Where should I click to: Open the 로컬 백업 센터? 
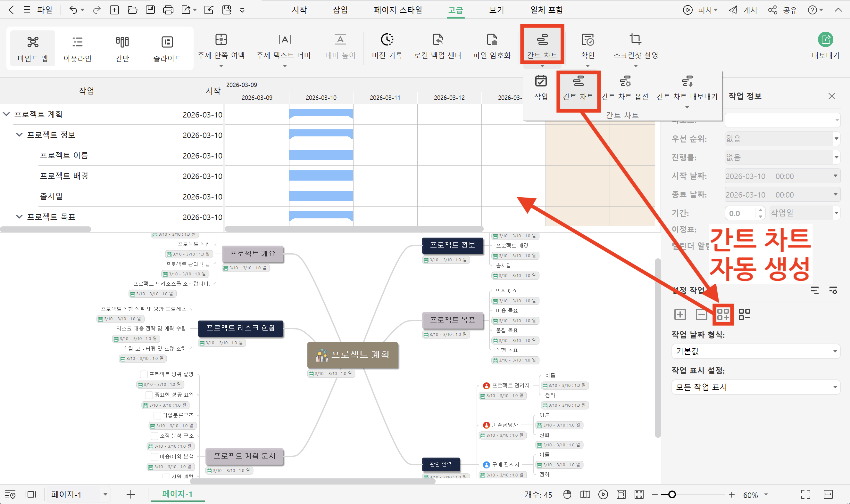(x=438, y=46)
